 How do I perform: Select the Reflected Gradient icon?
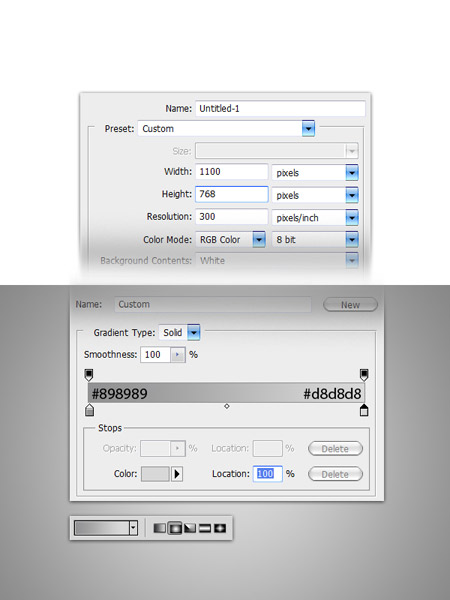(x=205, y=528)
